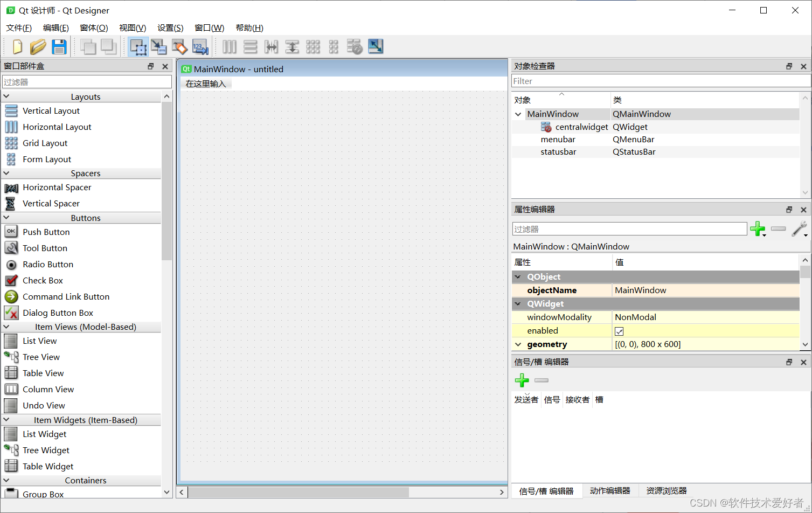812x513 pixels.
Task: Focus the widget box 过滤器 field
Action: pyautogui.click(x=87, y=82)
